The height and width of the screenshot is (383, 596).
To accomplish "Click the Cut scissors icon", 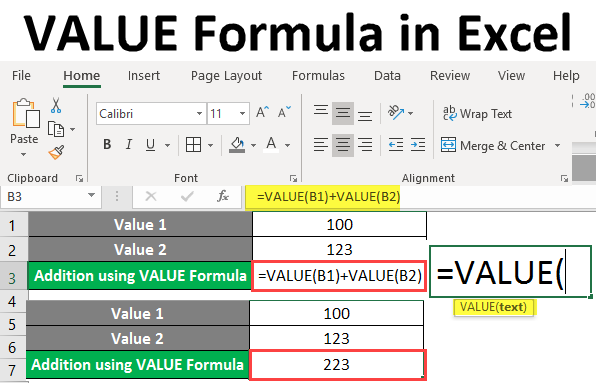I will [x=56, y=105].
